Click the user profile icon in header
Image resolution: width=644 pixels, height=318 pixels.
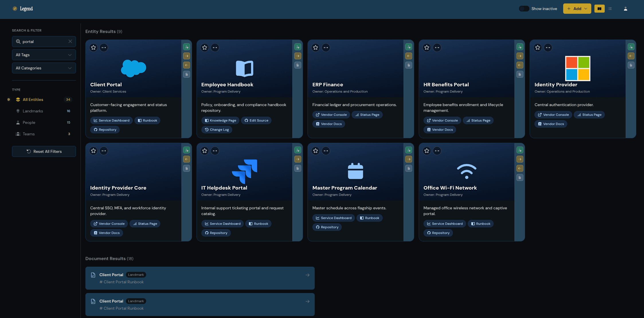point(626,9)
